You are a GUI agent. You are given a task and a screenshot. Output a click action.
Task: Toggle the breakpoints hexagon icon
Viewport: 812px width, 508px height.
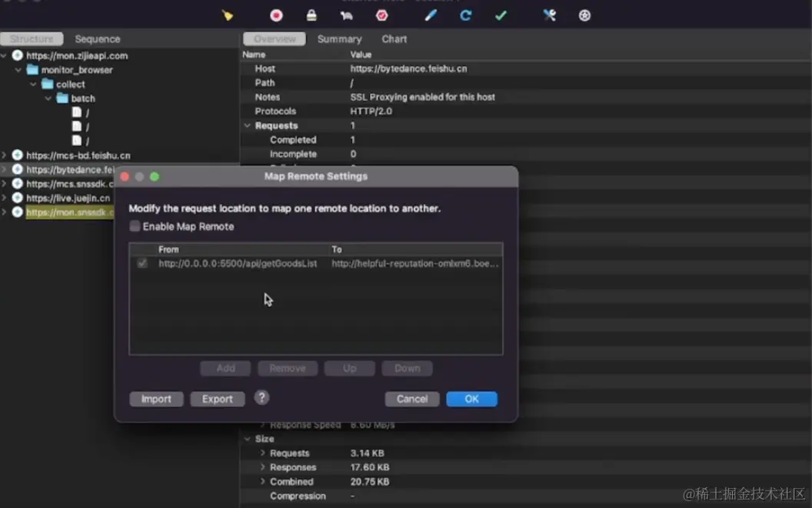(x=381, y=15)
